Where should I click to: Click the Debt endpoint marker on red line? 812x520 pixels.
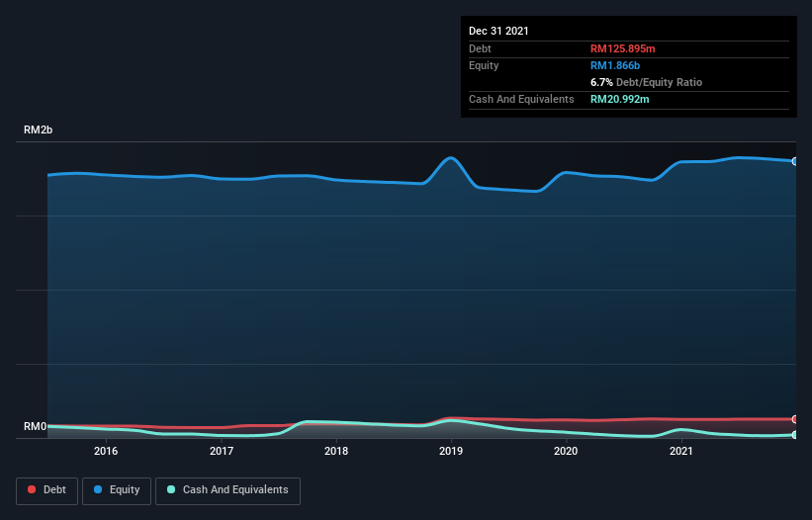(x=795, y=419)
